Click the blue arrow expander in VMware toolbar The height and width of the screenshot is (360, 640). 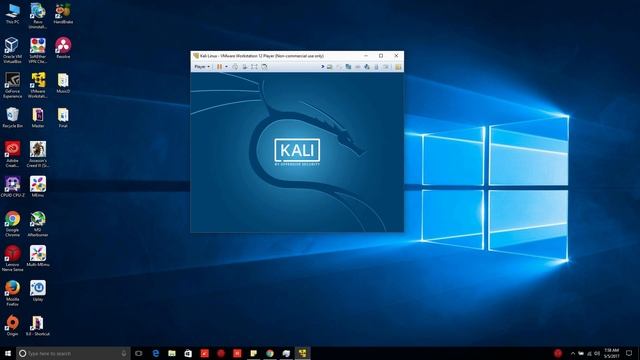(x=322, y=67)
